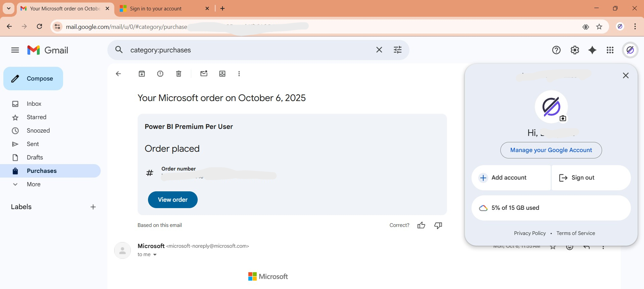Expand the More labels section

33,184
